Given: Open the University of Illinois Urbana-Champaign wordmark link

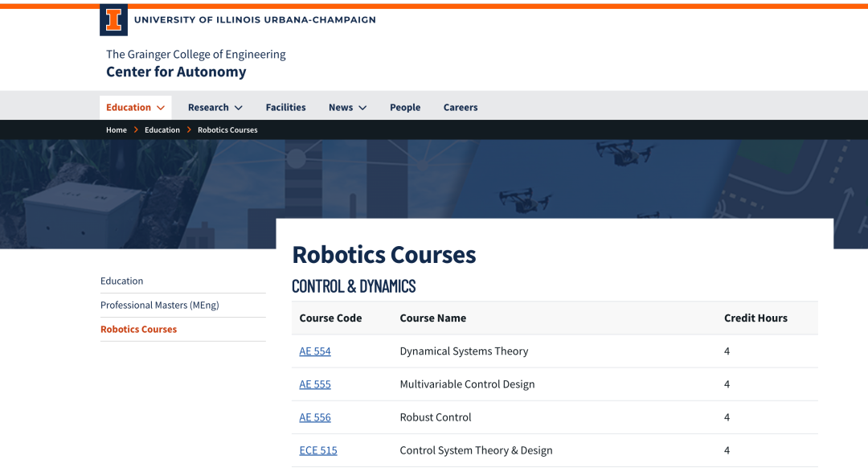Looking at the screenshot, I should point(255,20).
